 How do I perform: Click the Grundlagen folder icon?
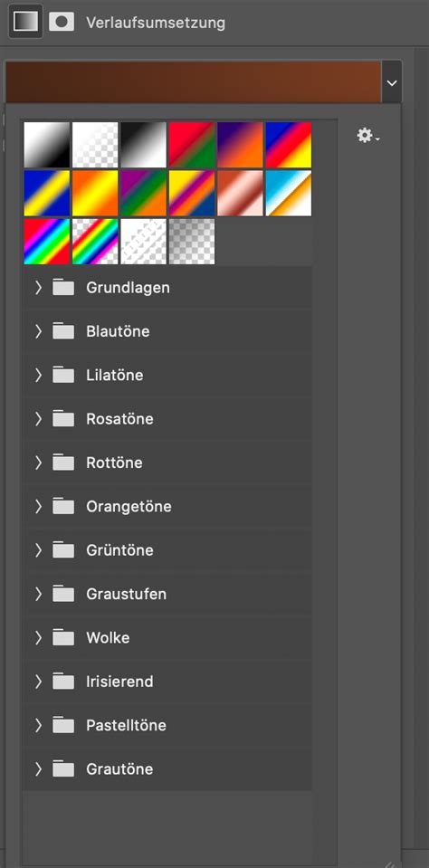tap(63, 288)
